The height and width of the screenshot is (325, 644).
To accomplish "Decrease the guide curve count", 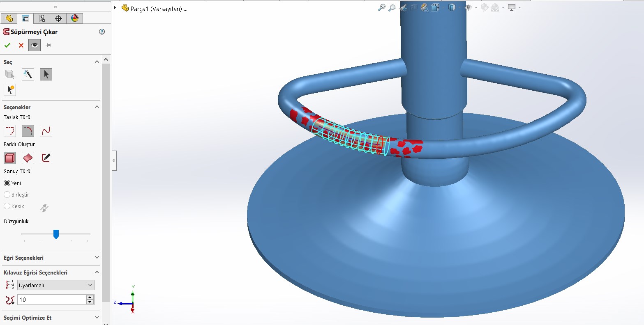I will (90, 302).
